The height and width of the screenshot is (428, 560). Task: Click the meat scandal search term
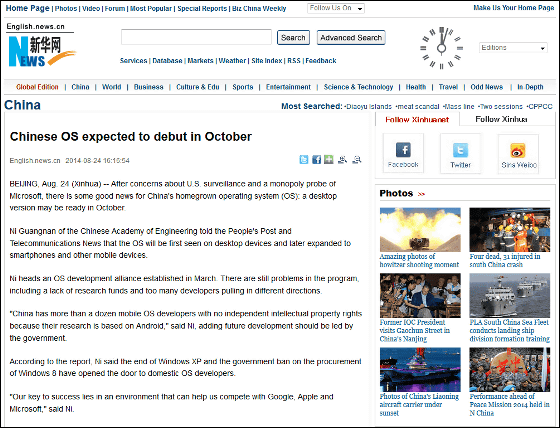tap(418, 106)
